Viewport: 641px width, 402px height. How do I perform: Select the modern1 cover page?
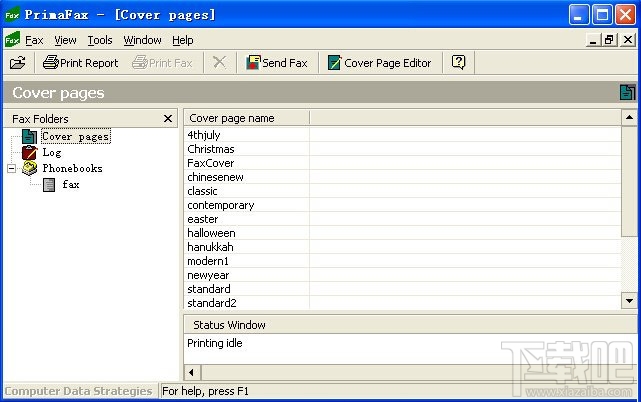(x=208, y=261)
